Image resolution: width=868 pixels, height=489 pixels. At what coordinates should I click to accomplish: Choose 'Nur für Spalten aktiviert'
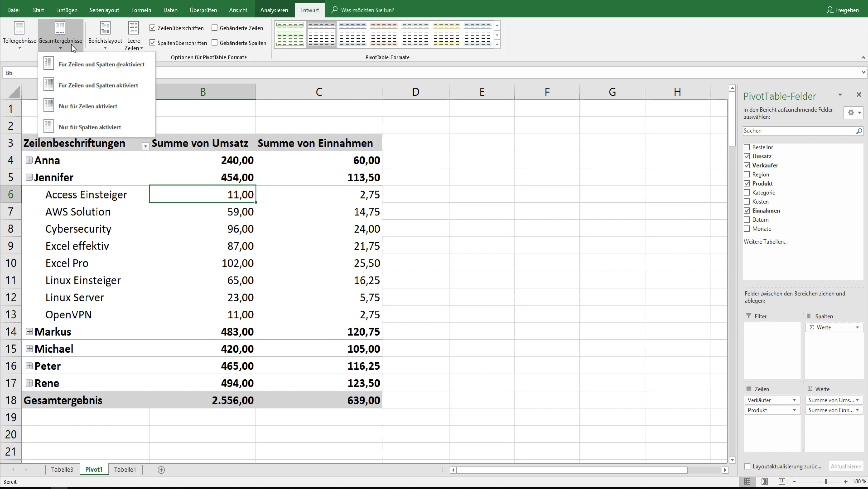coord(97,127)
